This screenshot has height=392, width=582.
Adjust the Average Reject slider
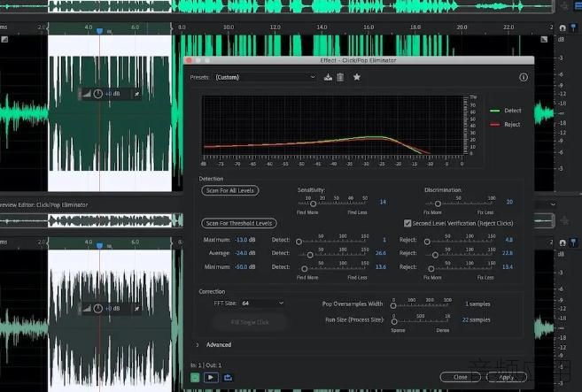click(435, 255)
